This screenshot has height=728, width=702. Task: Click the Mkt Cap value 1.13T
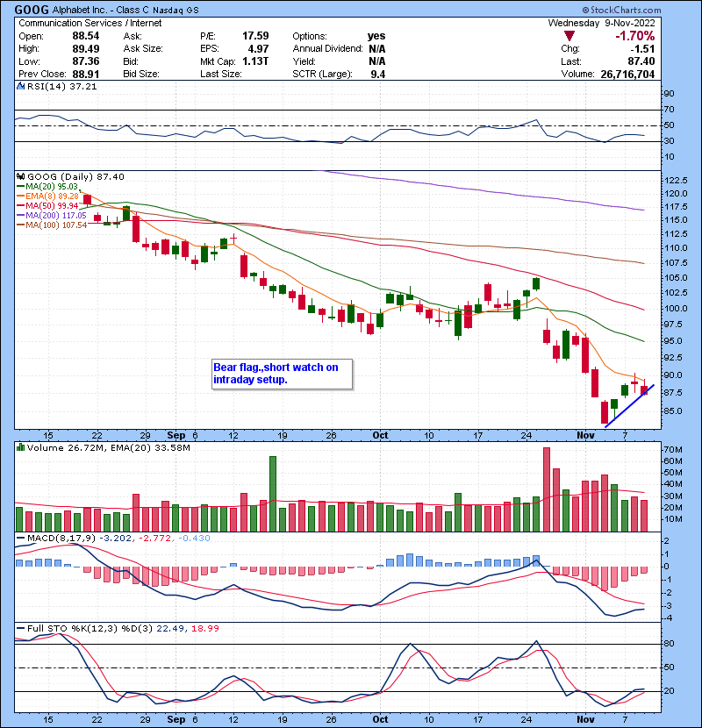tap(255, 61)
